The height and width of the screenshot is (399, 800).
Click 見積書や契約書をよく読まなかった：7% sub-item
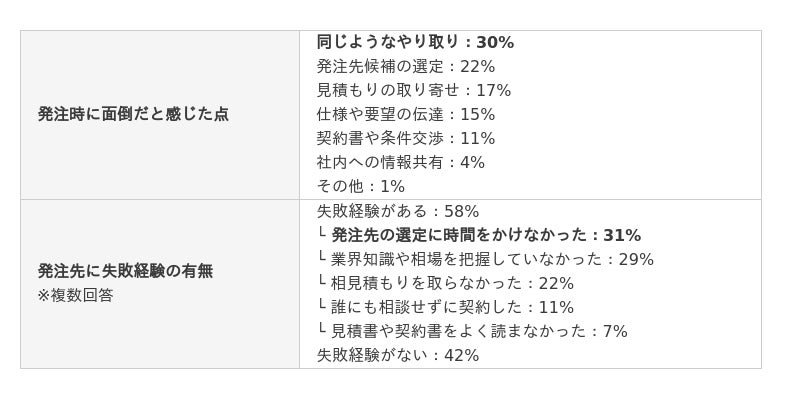[479, 331]
